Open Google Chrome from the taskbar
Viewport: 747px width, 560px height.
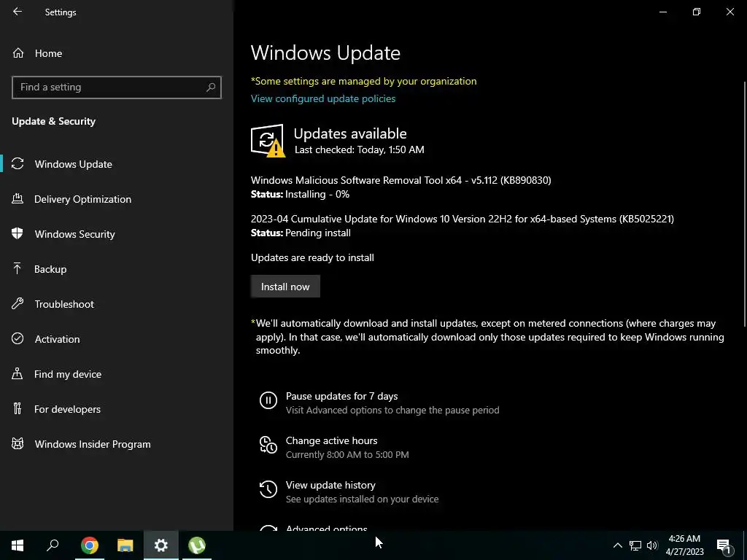90,545
